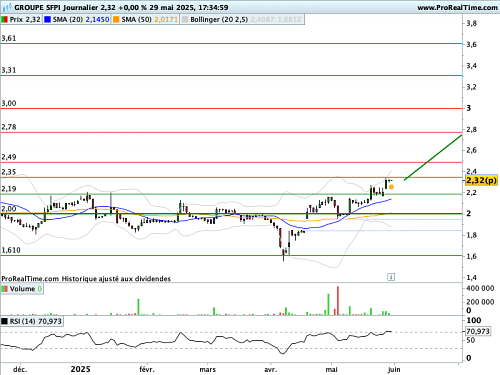Select the Prix 2,32 legend label
Screen dimensions: 500x375
coord(25,20)
